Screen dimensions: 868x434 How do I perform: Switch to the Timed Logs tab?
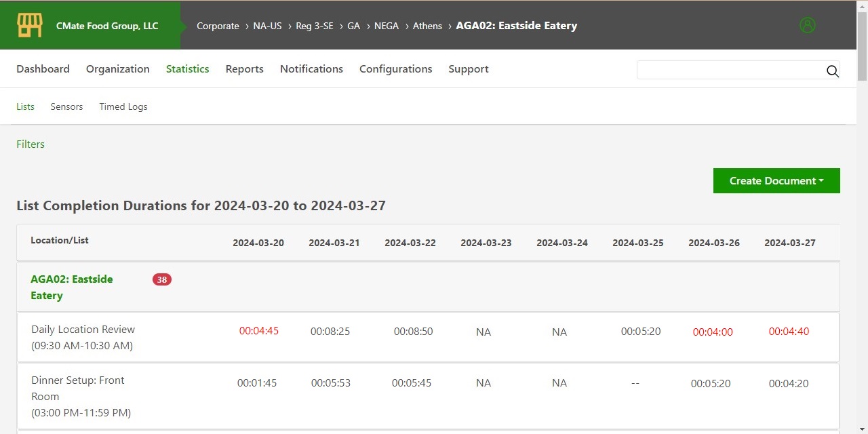[x=123, y=106]
